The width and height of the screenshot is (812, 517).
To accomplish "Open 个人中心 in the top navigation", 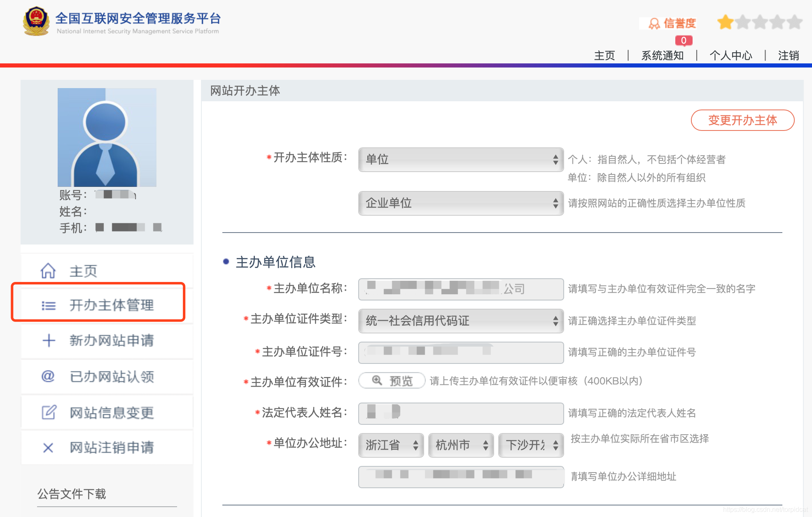I will [730, 56].
